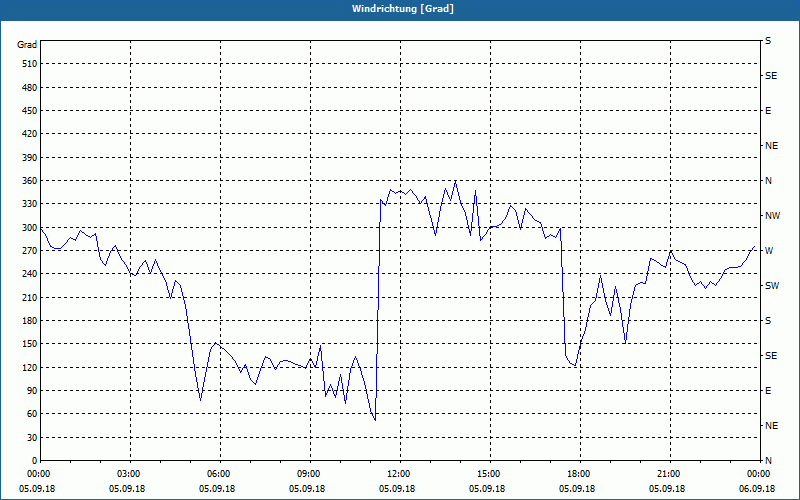Select the 'Grad' unit label on the axis
The image size is (800, 500).
(x=27, y=45)
